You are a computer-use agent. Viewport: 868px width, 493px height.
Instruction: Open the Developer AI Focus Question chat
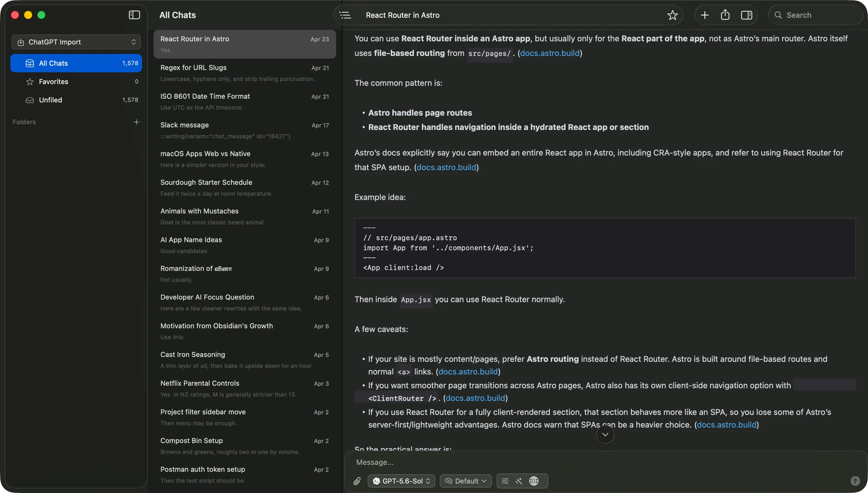[x=245, y=302]
